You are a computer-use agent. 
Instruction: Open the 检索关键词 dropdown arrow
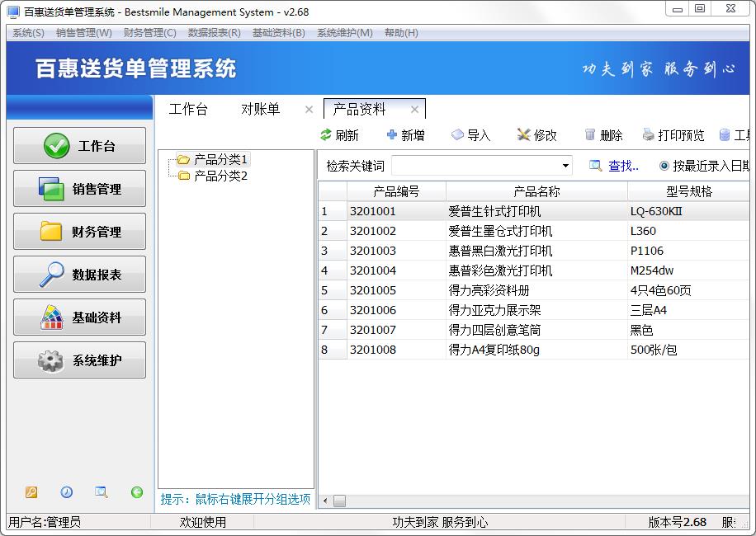point(565,166)
